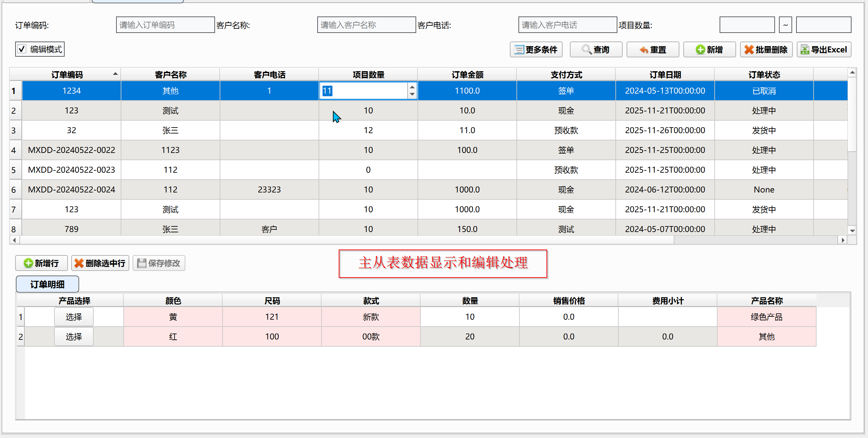Click 选择 button in detail row 1
Viewport: 868px width, 438px height.
[74, 317]
